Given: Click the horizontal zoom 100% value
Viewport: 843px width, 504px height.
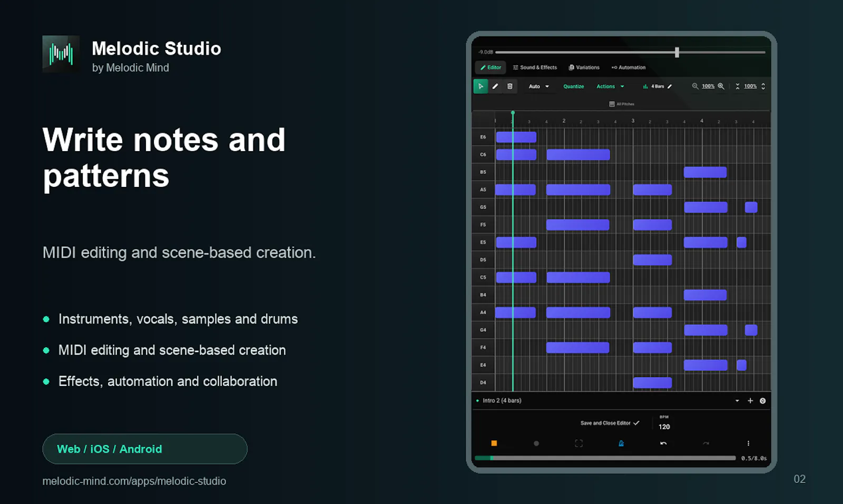Looking at the screenshot, I should point(708,86).
